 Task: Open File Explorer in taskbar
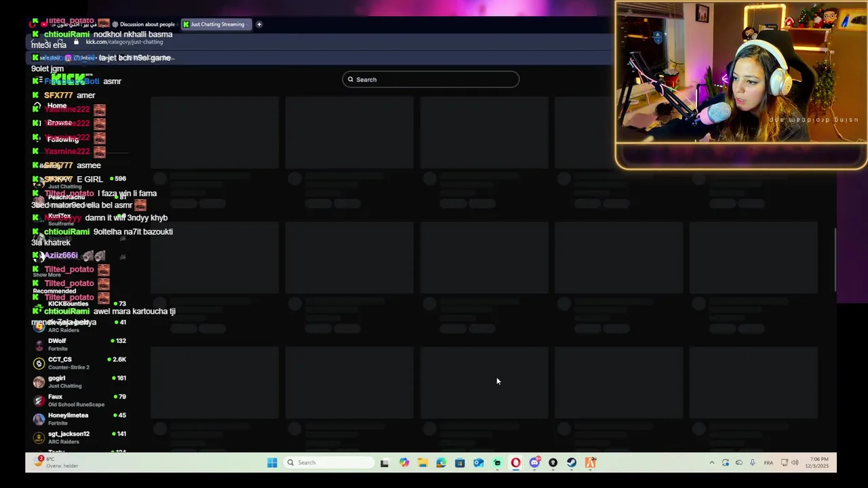422,463
